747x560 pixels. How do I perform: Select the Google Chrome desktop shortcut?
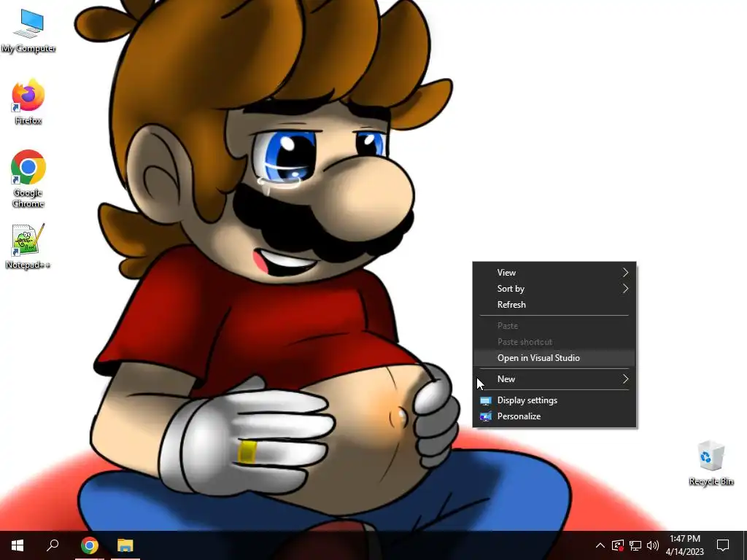coord(28,179)
